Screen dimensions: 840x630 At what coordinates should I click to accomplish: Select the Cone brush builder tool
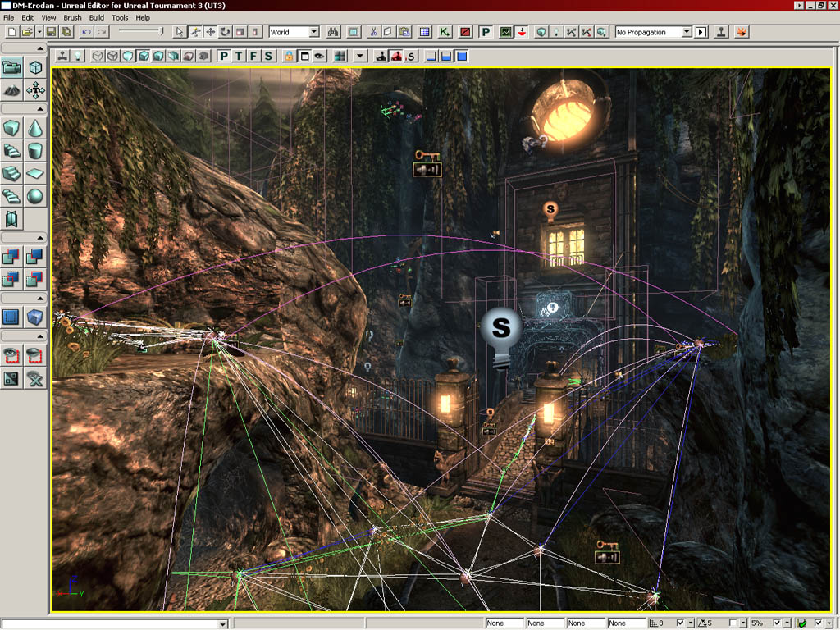[x=35, y=128]
